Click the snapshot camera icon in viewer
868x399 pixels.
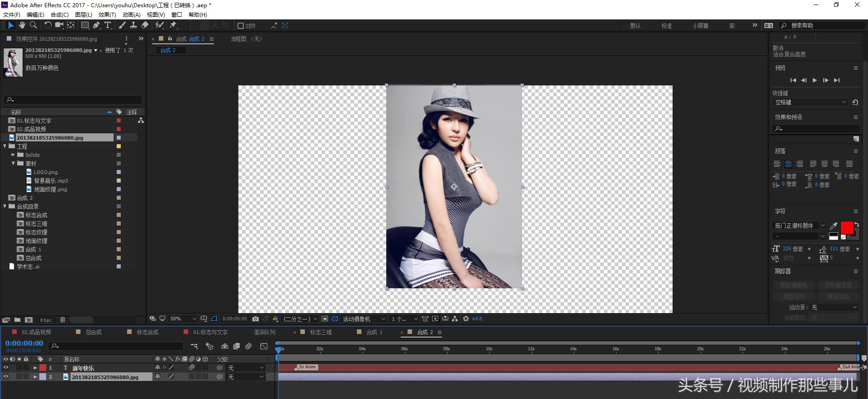pos(256,319)
